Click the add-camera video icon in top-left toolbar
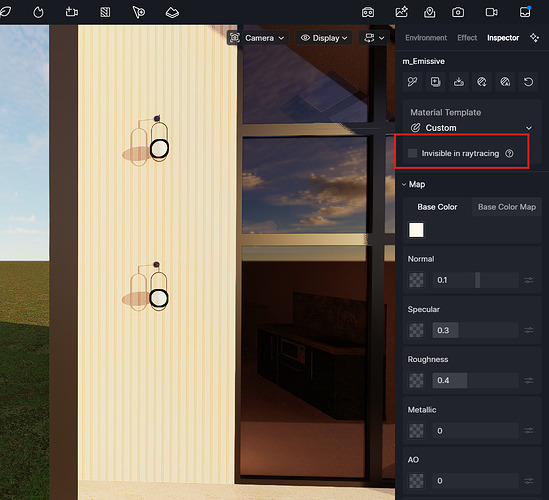549x500 pixels. coord(71,12)
